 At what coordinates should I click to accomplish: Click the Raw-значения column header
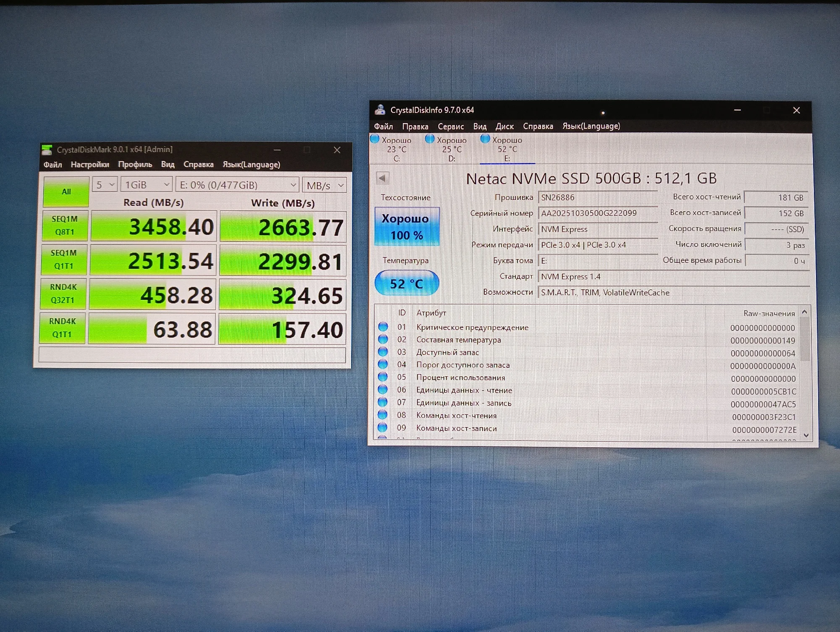(769, 314)
